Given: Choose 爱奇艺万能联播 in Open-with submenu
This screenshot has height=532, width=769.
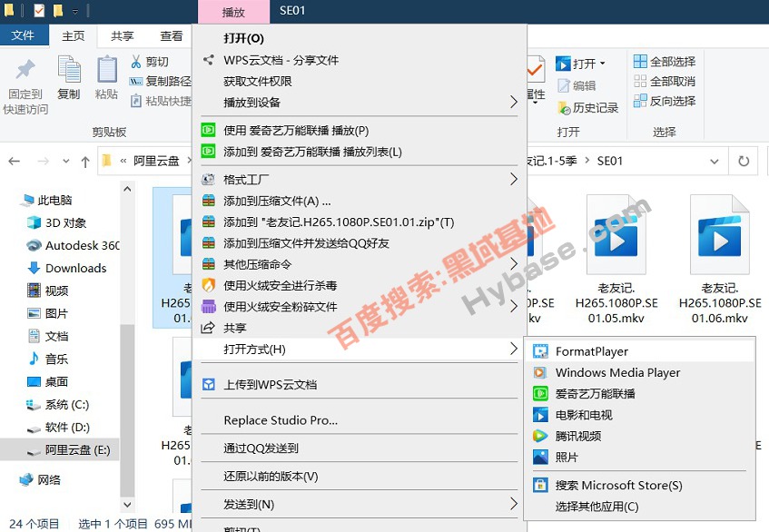Looking at the screenshot, I should tap(639, 394).
